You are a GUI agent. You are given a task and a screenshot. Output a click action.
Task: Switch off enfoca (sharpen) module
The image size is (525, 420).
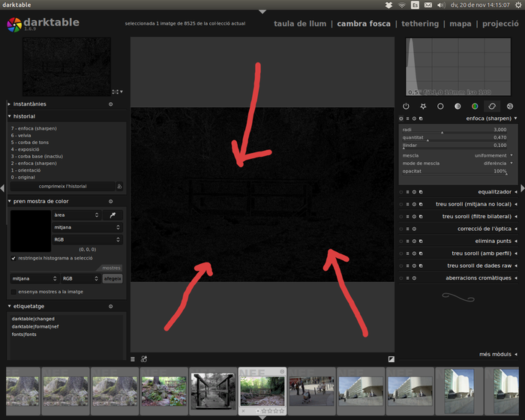click(401, 118)
